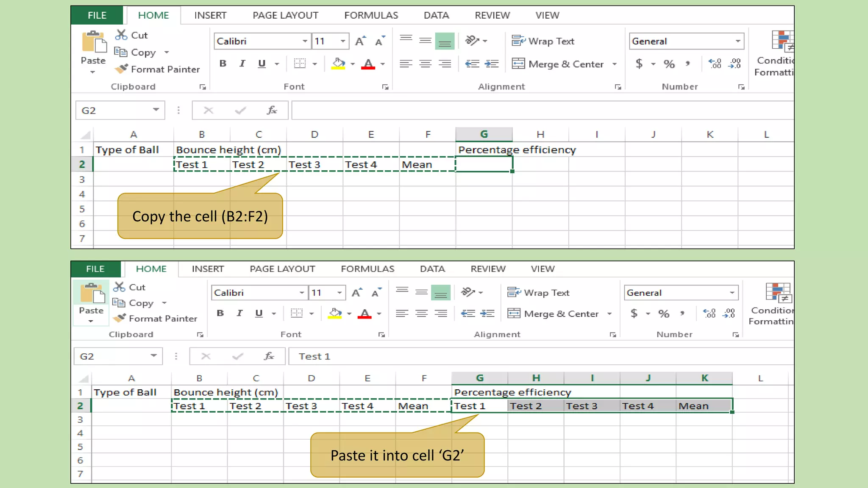Screen dimensions: 868x488
Task: Toggle Bold in upper Excel ribbon
Action: tap(223, 64)
